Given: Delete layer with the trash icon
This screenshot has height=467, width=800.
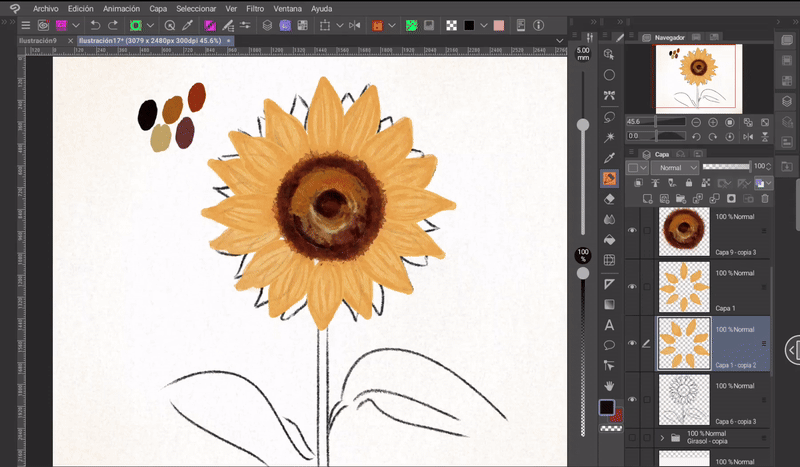Looking at the screenshot, I should pyautogui.click(x=766, y=199).
